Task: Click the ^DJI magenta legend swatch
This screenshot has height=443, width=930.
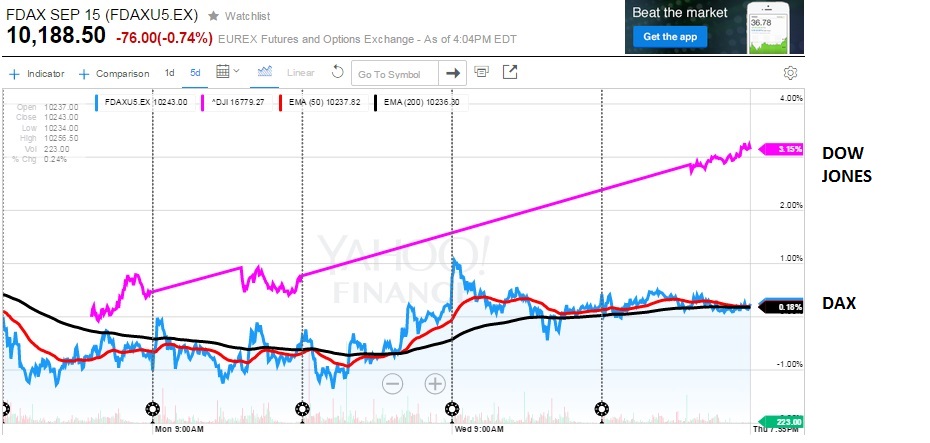Action: click(x=203, y=102)
